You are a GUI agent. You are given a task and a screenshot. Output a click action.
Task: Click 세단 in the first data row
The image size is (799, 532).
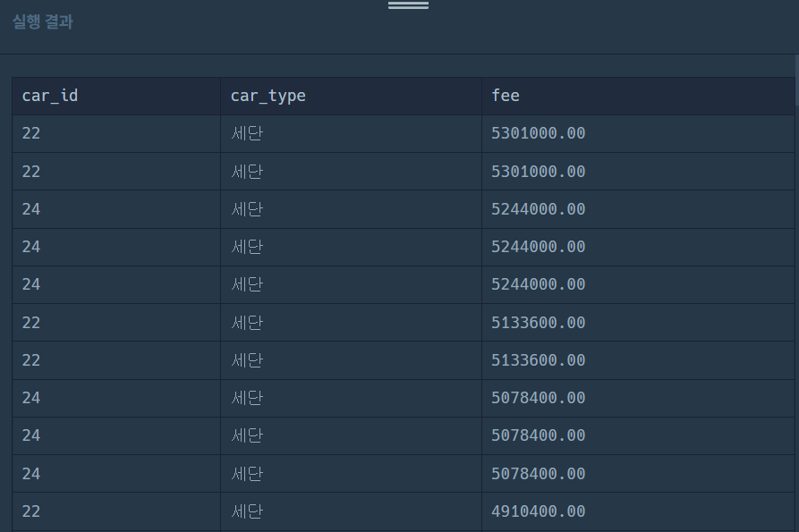tap(247, 133)
